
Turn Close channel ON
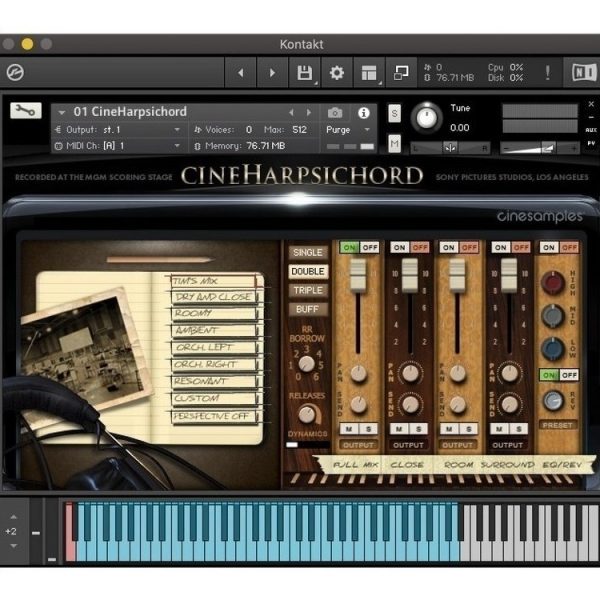[399, 248]
